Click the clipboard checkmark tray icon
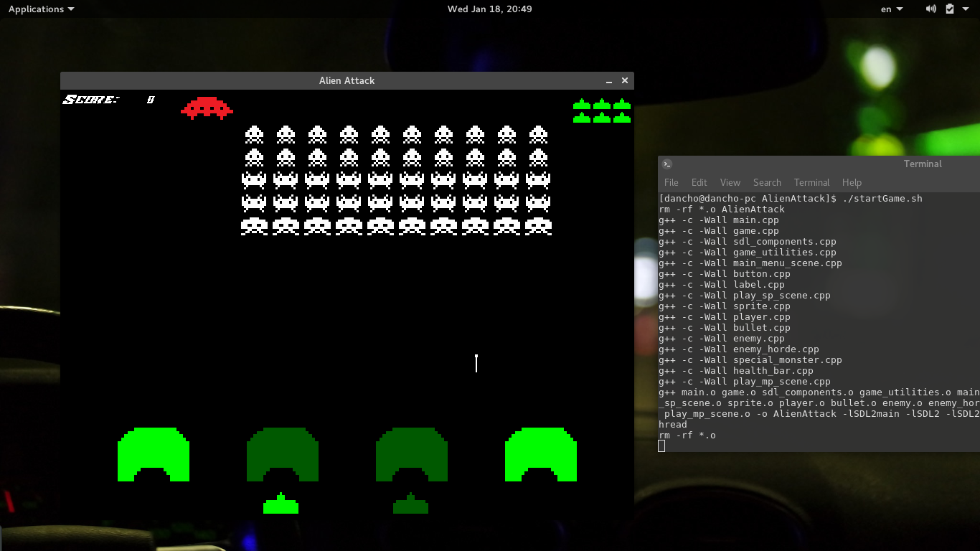The height and width of the screenshot is (551, 980). click(x=950, y=9)
